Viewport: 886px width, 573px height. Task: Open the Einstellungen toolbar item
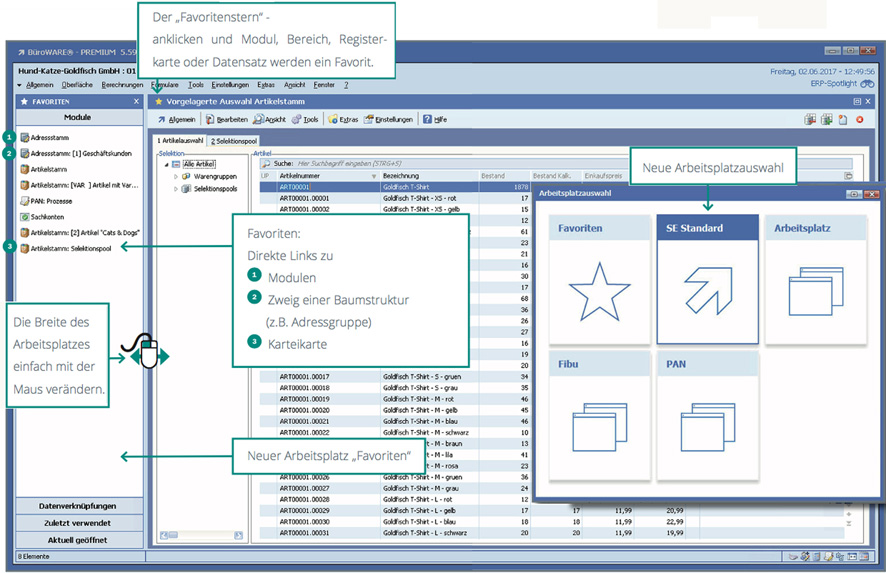click(389, 119)
